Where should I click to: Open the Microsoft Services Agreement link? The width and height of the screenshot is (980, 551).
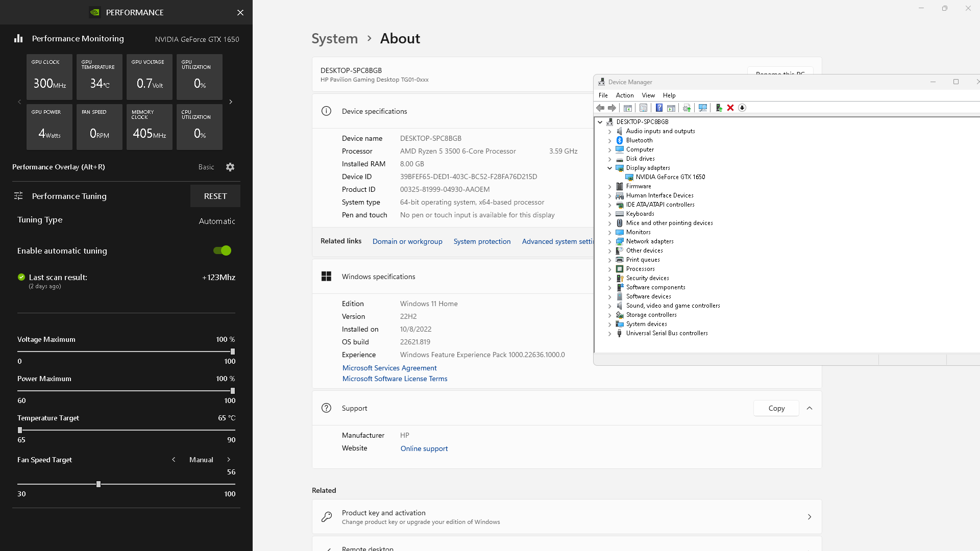tap(389, 368)
